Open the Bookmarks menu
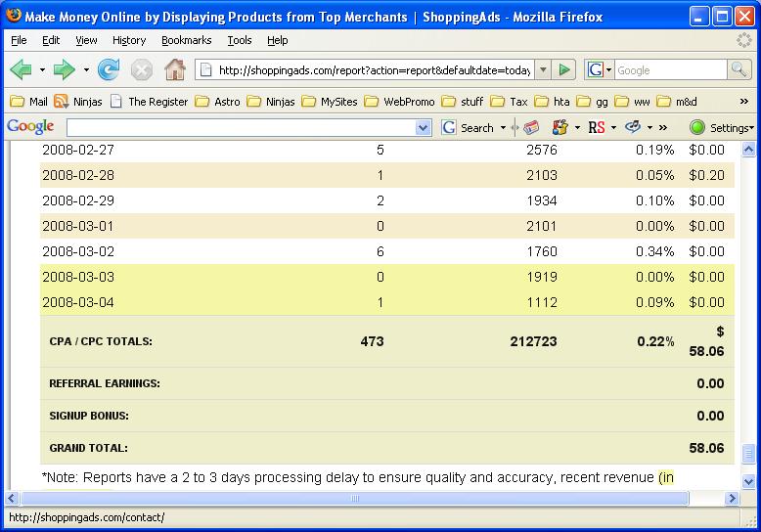Viewport: 761px width, 532px height. click(x=186, y=40)
